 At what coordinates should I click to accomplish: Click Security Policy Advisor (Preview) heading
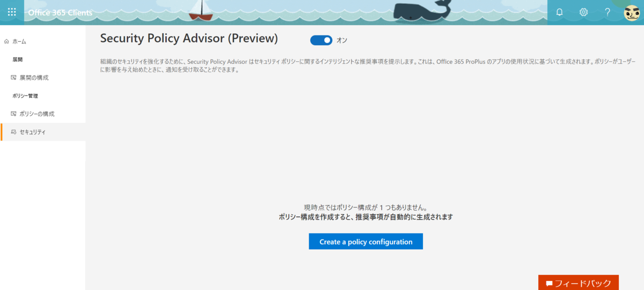tap(189, 39)
